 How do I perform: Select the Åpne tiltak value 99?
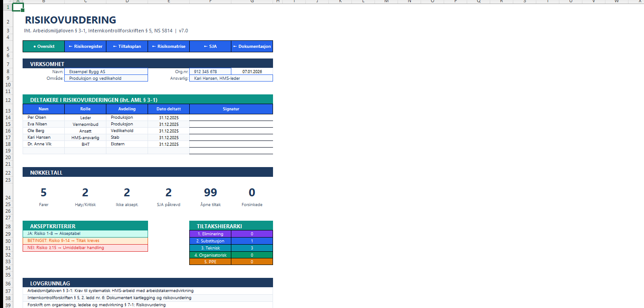[210, 192]
